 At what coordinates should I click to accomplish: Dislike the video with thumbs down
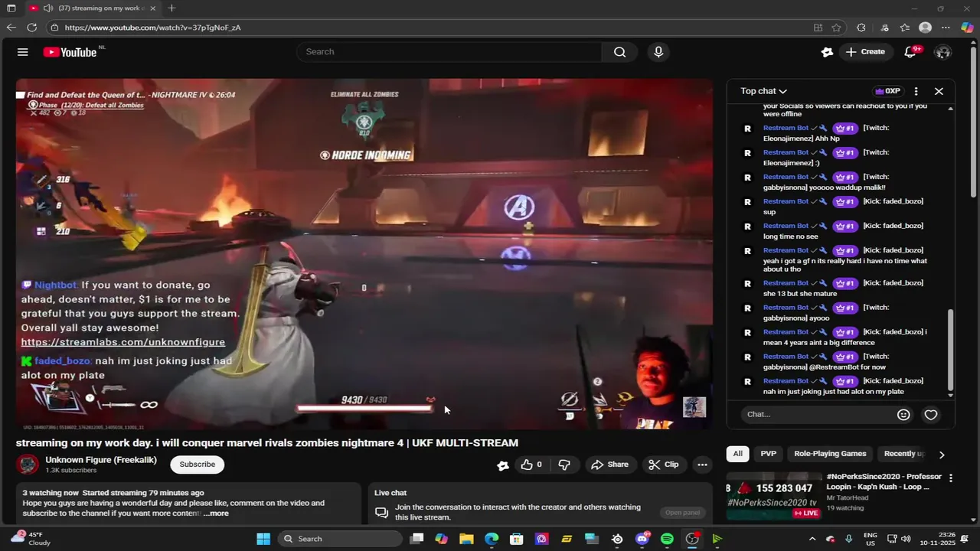(564, 465)
